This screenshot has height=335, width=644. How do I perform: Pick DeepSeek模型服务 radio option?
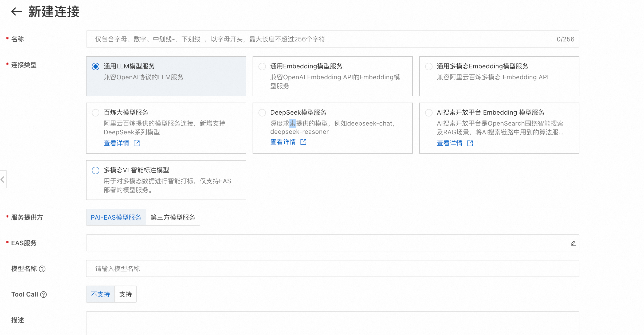262,113
